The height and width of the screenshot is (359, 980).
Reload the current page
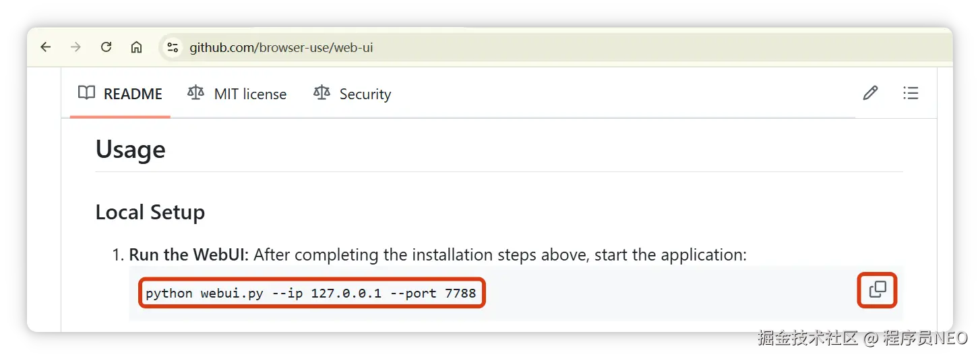point(106,47)
